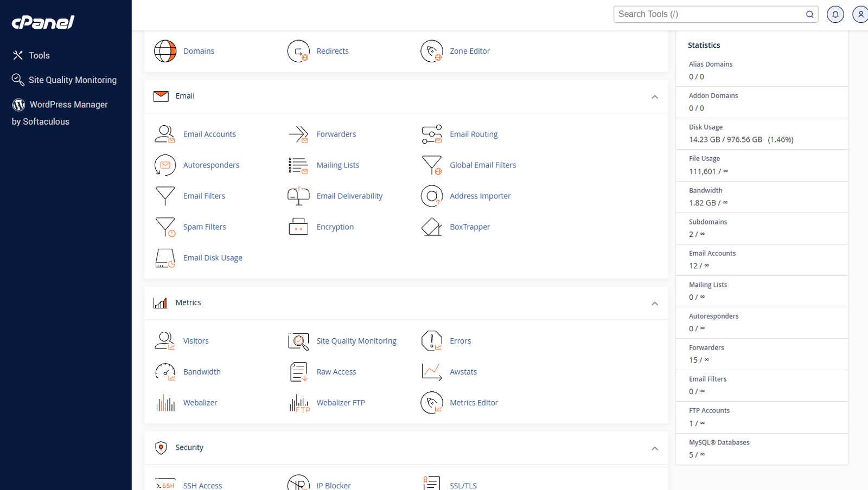
Task: Click the Webalizer FTP icon
Action: pos(299,403)
